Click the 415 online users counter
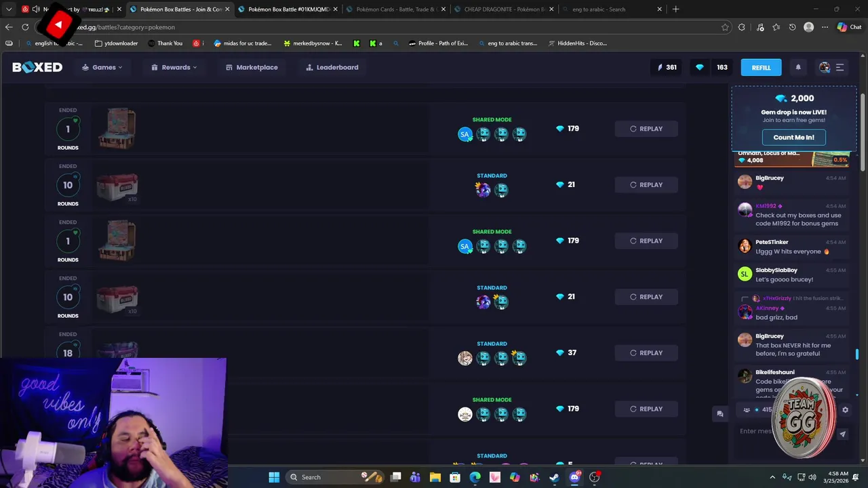868x488 pixels. (759, 409)
